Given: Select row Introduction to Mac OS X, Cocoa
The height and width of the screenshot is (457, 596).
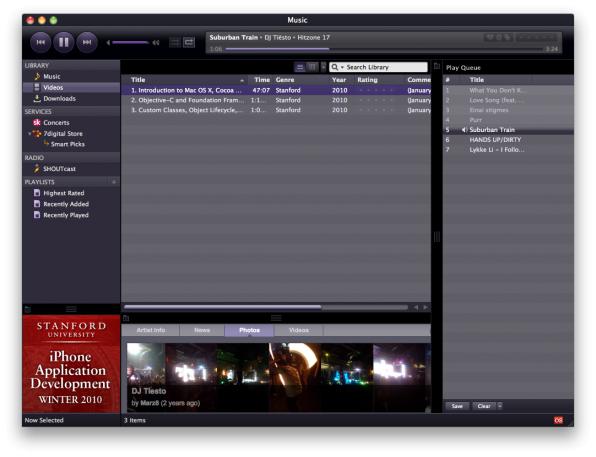Looking at the screenshot, I should point(276,90).
